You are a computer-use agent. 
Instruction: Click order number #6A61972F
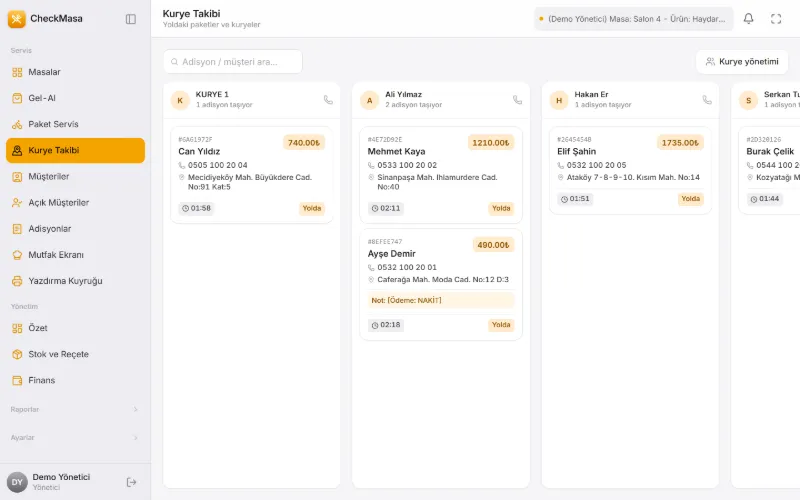[195, 139]
